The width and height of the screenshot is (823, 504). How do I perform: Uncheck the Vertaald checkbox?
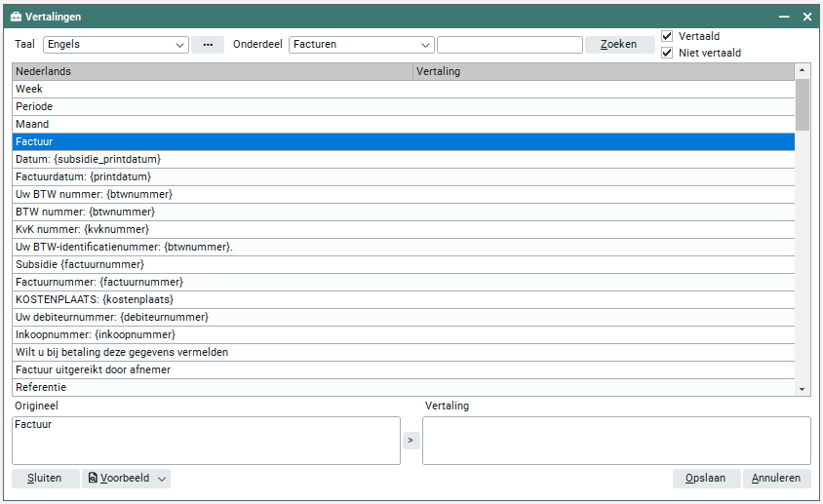667,36
